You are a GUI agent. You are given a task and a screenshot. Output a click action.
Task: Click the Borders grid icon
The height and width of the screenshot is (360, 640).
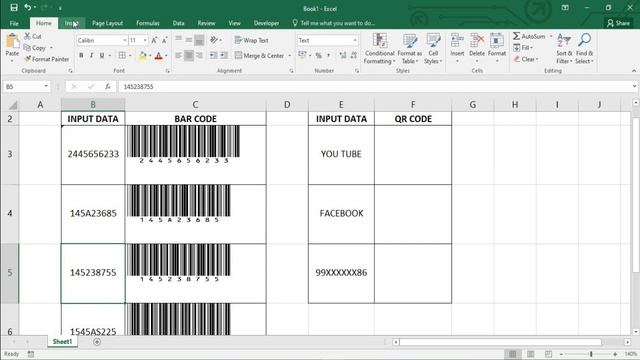(x=122, y=55)
